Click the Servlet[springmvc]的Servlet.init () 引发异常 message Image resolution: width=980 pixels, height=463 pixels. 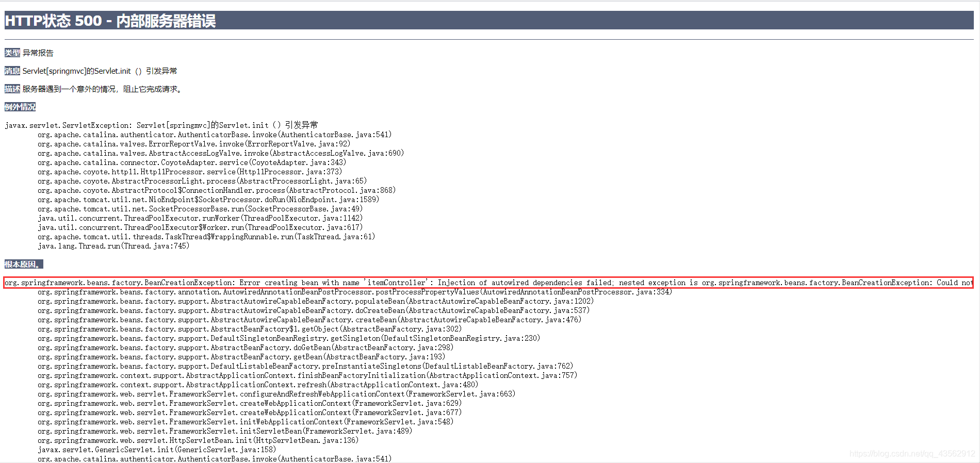click(x=100, y=71)
